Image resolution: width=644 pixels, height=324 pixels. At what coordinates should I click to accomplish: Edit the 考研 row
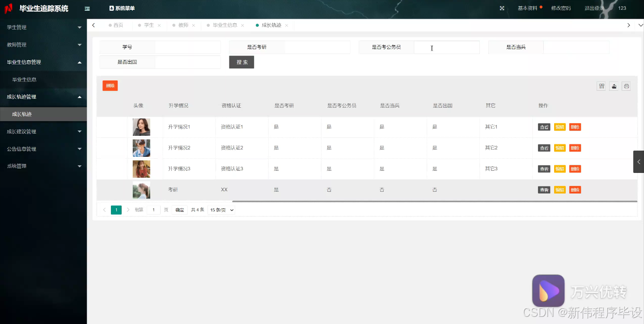coord(560,190)
